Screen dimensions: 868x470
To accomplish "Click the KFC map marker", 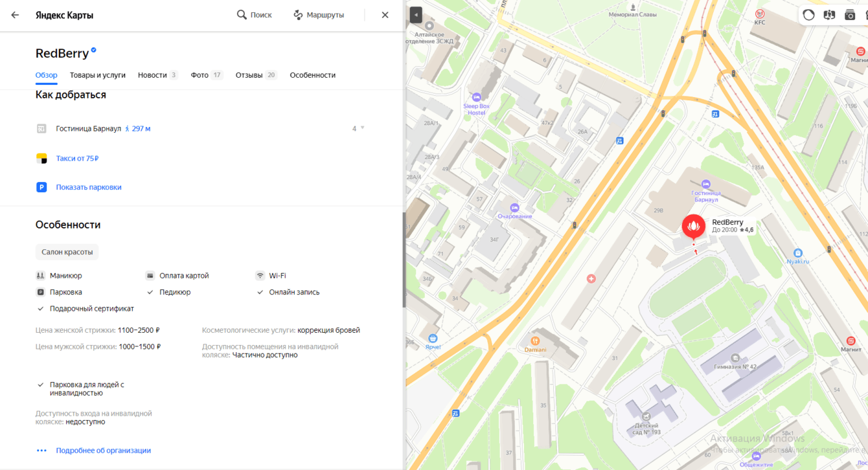I will pyautogui.click(x=760, y=14).
